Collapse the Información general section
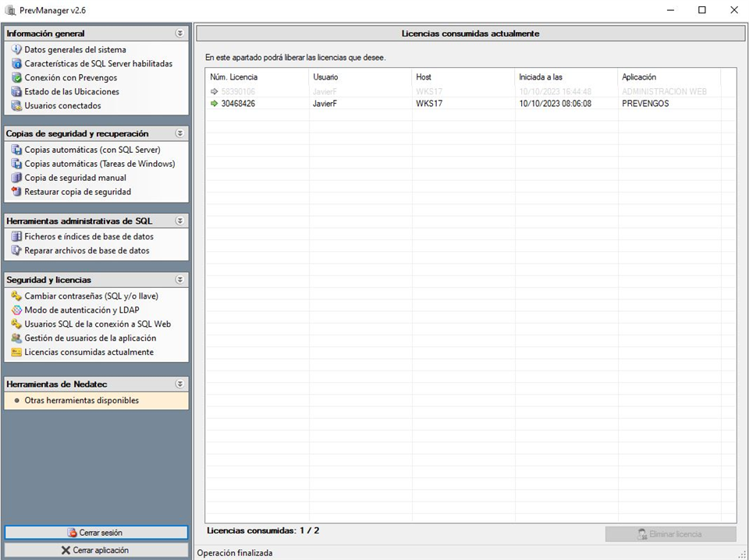This screenshot has width=749, height=560. 180,34
